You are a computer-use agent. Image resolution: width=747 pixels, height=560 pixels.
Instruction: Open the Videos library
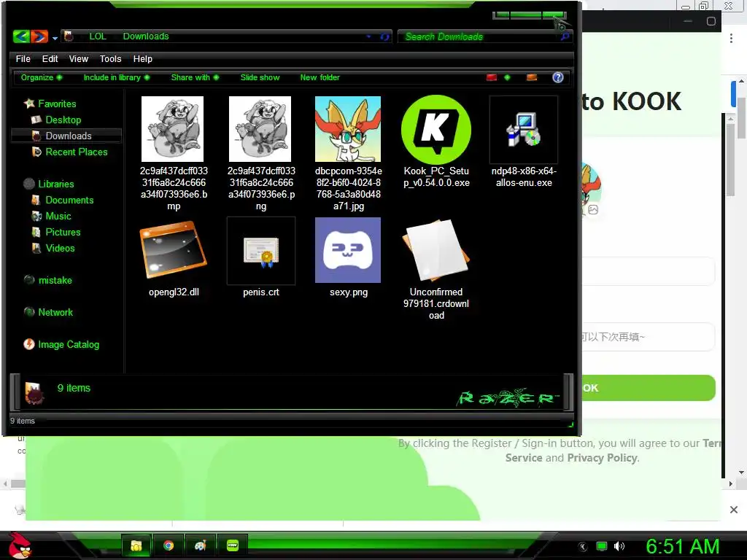60,248
